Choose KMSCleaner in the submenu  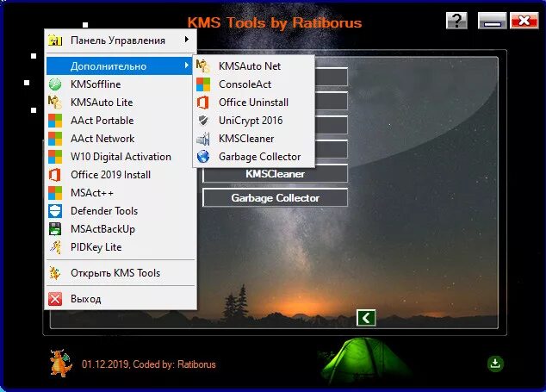[x=253, y=139]
